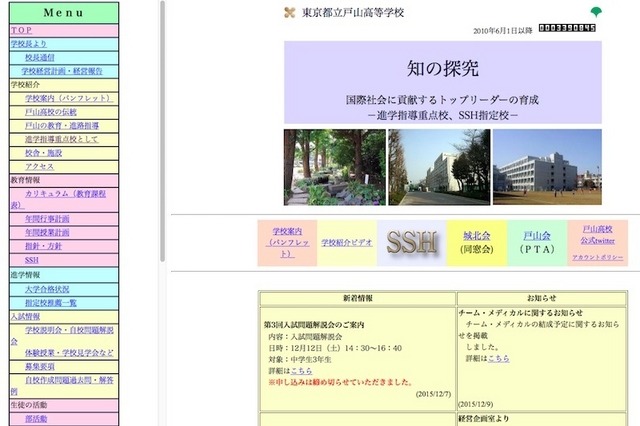Click 経営企画室より heading
The image size is (640, 426).
(484, 419)
